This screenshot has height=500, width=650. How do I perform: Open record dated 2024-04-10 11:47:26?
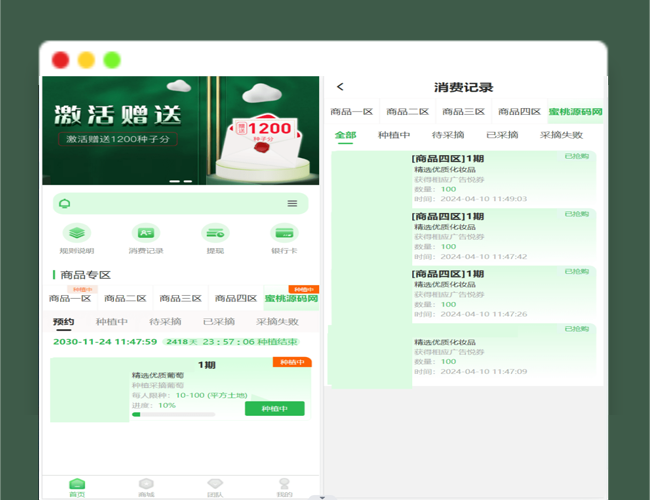click(464, 294)
